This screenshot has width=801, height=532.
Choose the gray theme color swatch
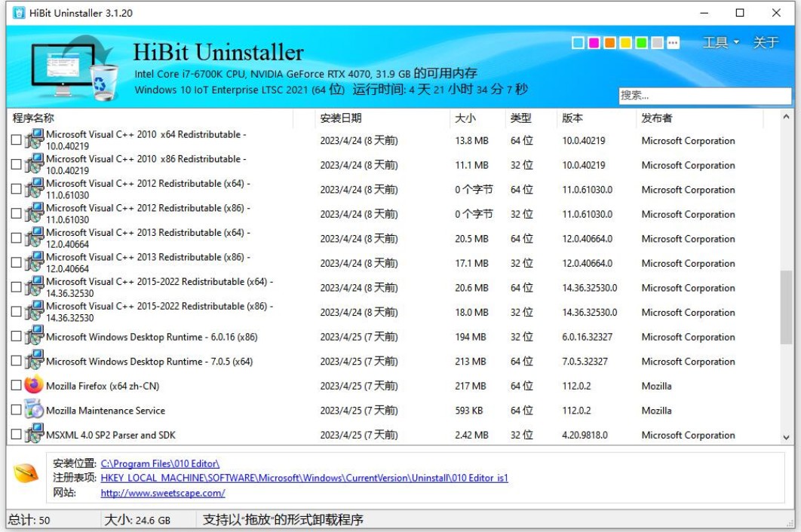[x=658, y=43]
